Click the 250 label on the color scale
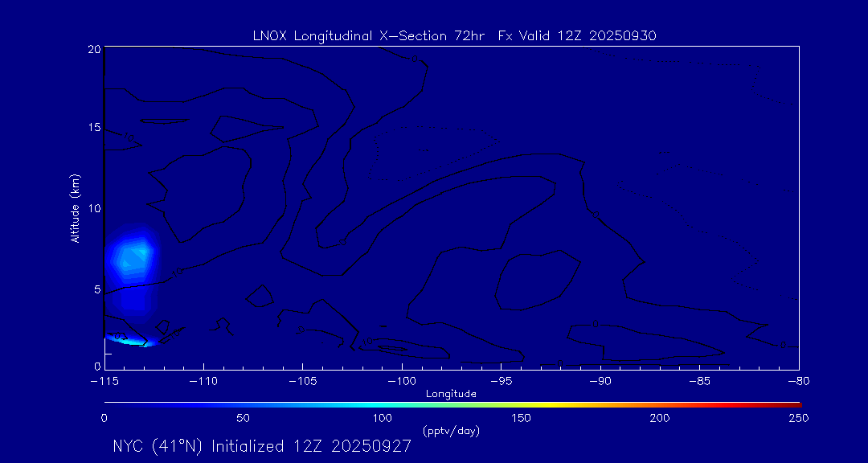 (798, 418)
